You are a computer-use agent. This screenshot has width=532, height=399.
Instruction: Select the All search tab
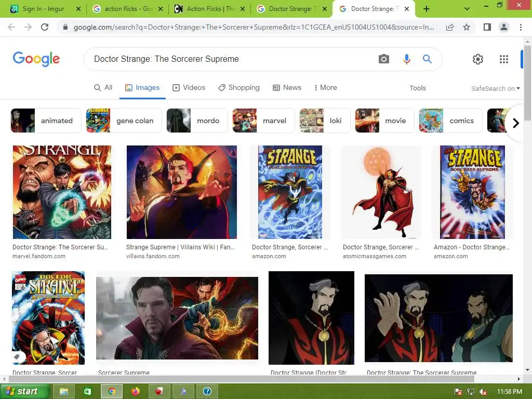[103, 87]
